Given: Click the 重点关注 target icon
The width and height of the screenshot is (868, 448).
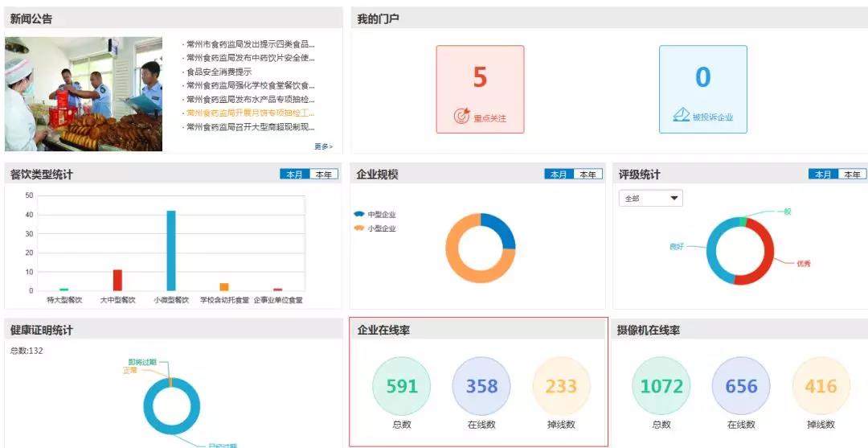Looking at the screenshot, I should pos(461,116).
